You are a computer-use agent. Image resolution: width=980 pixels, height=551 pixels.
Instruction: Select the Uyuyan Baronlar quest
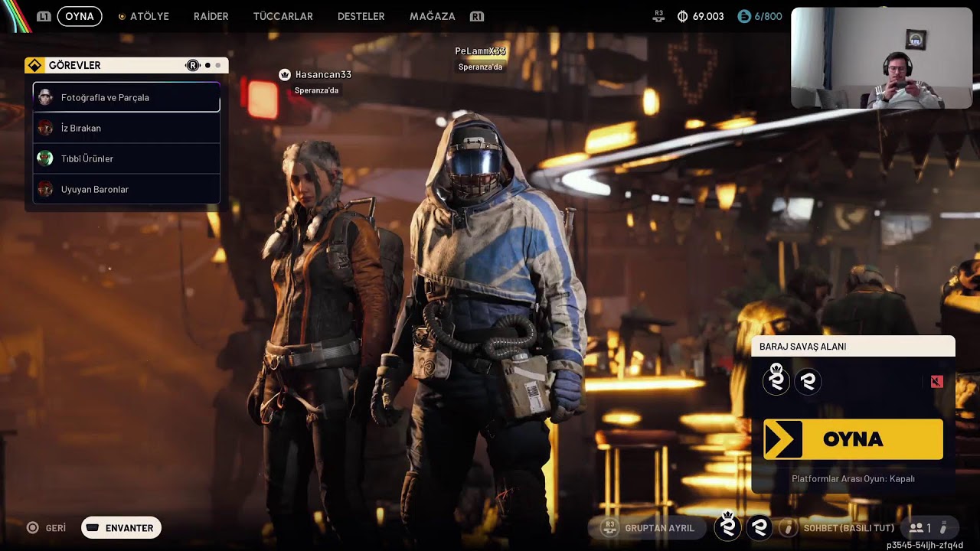126,189
